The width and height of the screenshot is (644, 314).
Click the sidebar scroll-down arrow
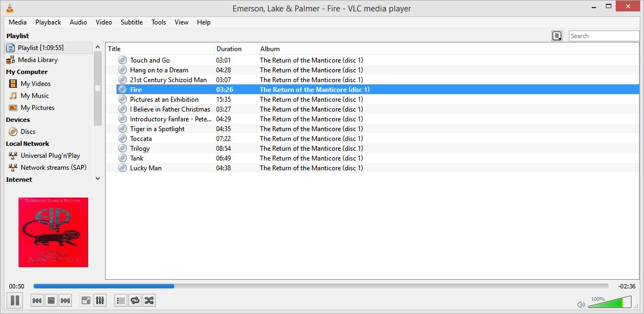(98, 178)
